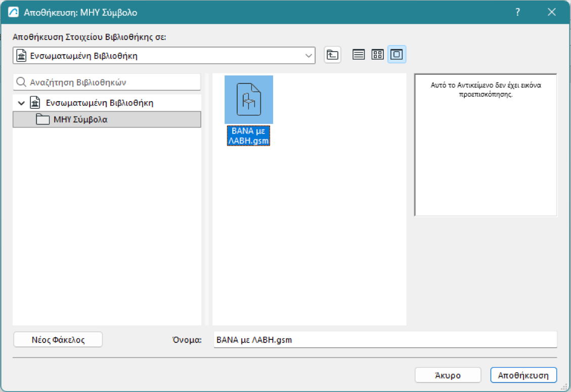This screenshot has width=571, height=392.
Task: Click the library icon in tree root
Action: pyautogui.click(x=35, y=103)
